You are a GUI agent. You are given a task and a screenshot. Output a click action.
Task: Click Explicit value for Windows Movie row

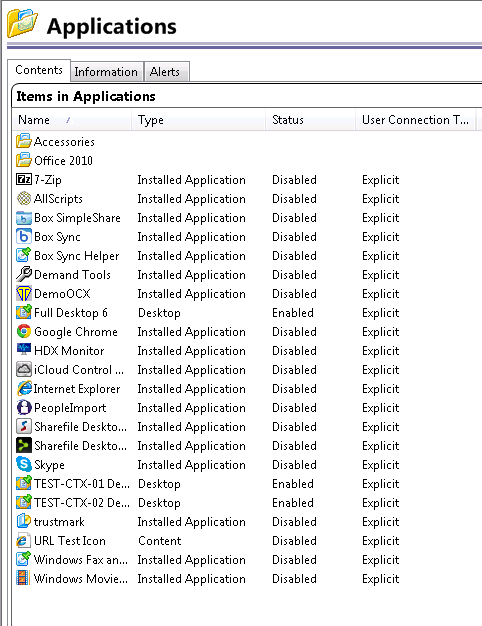tap(381, 579)
